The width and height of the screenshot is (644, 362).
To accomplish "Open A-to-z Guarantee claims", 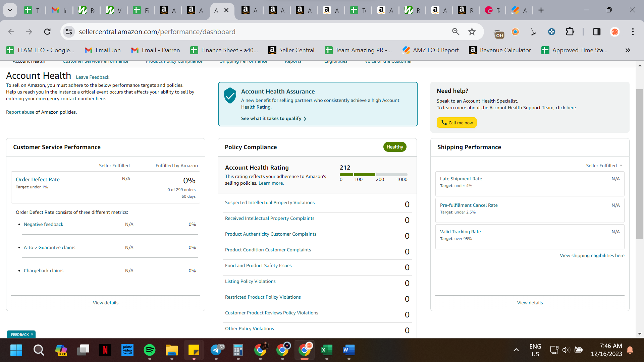I will (49, 247).
